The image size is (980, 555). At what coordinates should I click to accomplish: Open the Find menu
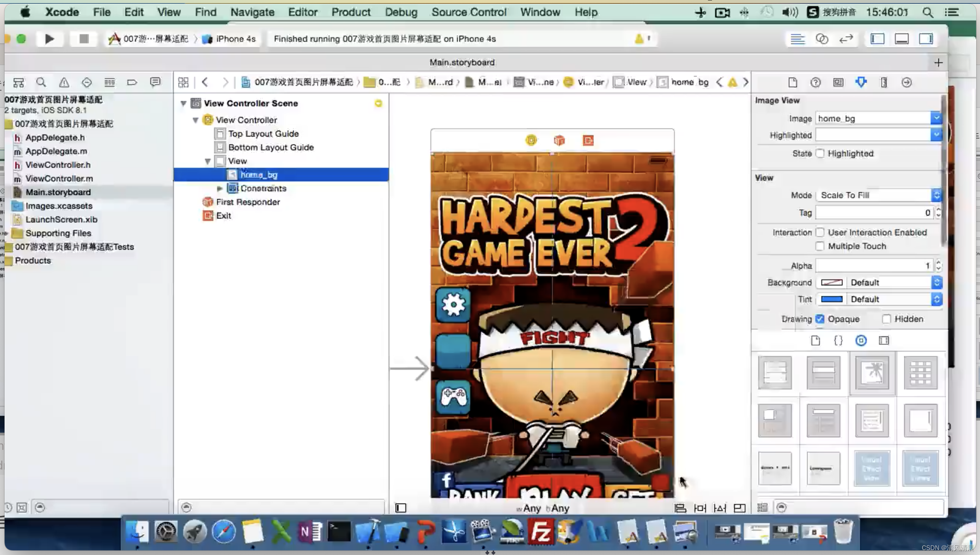[x=205, y=12]
